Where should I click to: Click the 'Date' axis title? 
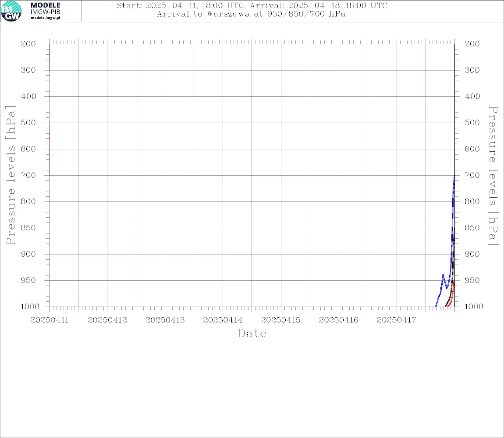(x=252, y=333)
